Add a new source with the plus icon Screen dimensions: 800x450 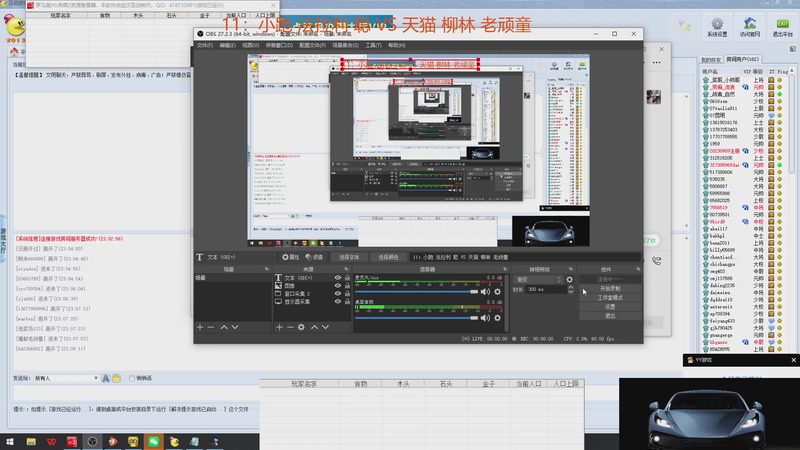pos(279,327)
